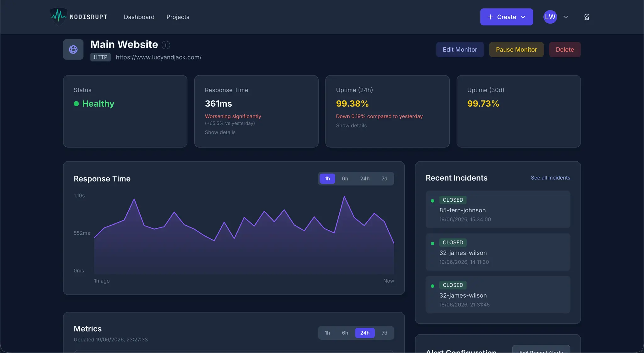Click Down 0.19% compared to yesterday text

379,116
